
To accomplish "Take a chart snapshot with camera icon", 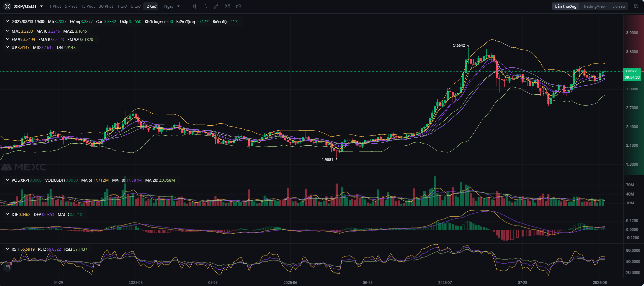I will (x=239, y=6).
